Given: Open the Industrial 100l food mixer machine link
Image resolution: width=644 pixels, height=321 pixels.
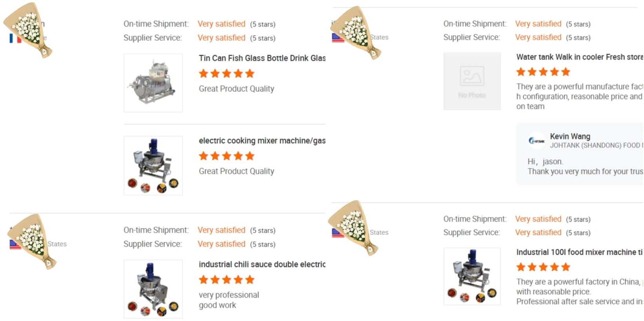Looking at the screenshot, I should click(579, 252).
